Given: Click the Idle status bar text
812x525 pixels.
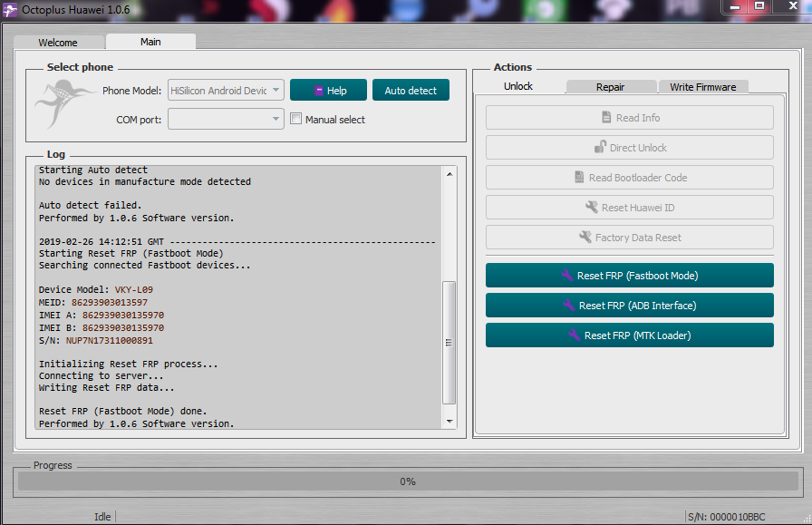Looking at the screenshot, I should 102,517.
